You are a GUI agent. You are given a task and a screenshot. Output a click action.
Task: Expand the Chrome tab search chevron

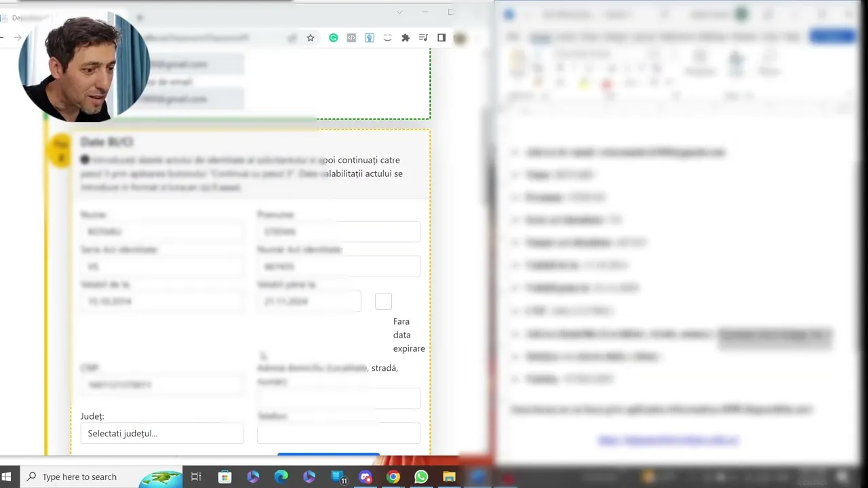tap(399, 12)
